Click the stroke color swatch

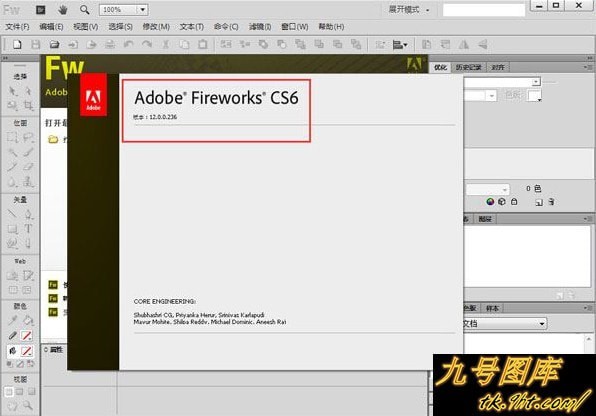[x=26, y=336]
